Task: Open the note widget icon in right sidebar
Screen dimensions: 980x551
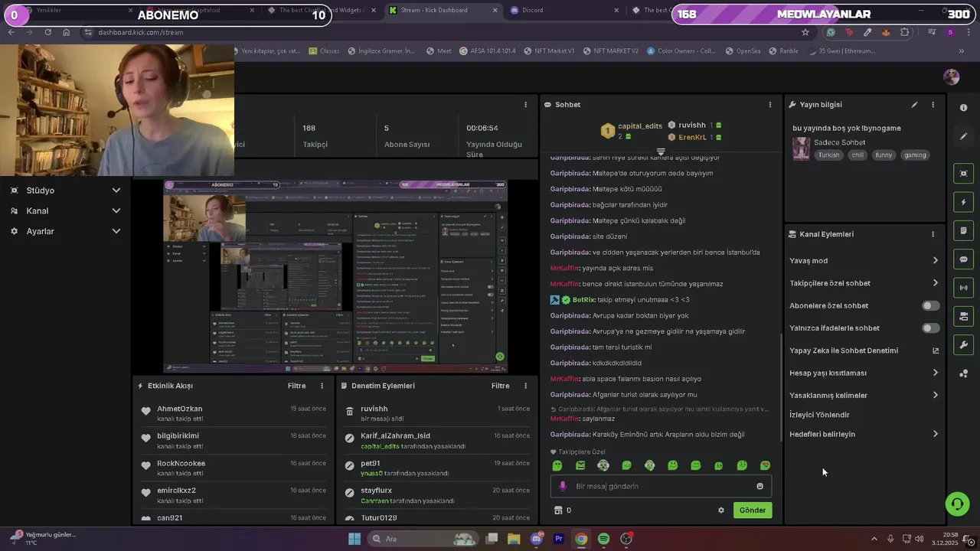Action: (963, 230)
